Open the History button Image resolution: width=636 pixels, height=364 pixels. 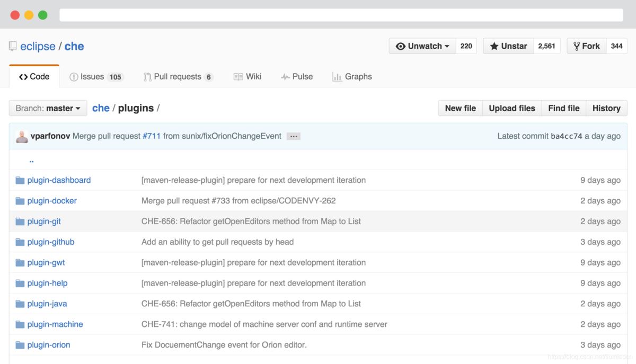point(606,108)
